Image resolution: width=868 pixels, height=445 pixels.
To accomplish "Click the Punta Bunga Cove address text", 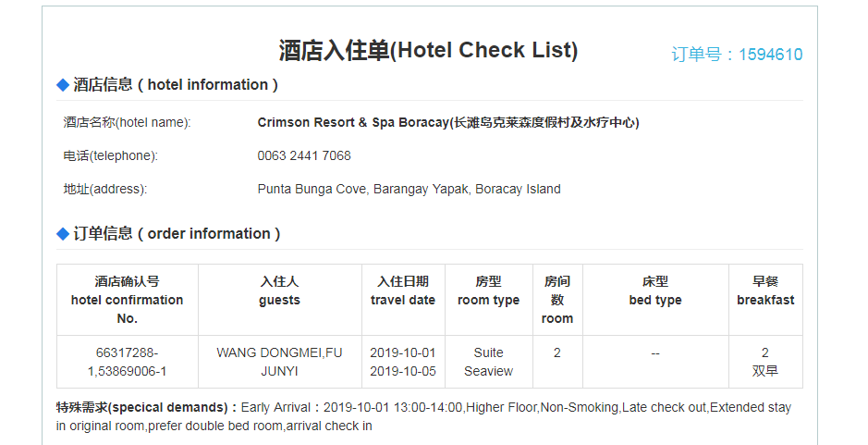I will click(x=409, y=189).
